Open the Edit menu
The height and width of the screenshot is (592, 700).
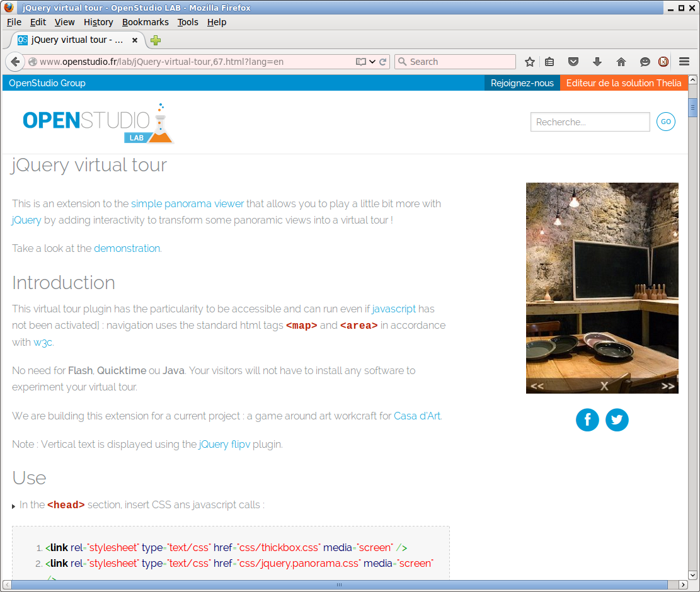pyautogui.click(x=38, y=22)
